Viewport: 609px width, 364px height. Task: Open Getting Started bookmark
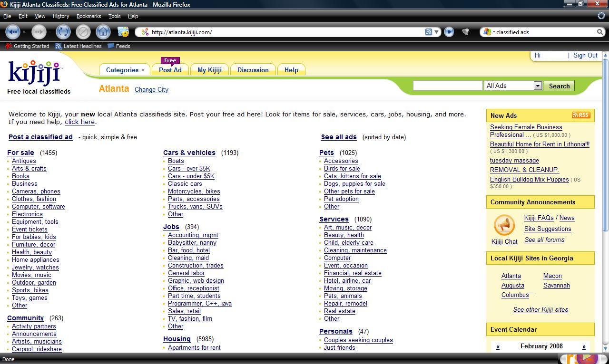27,46
